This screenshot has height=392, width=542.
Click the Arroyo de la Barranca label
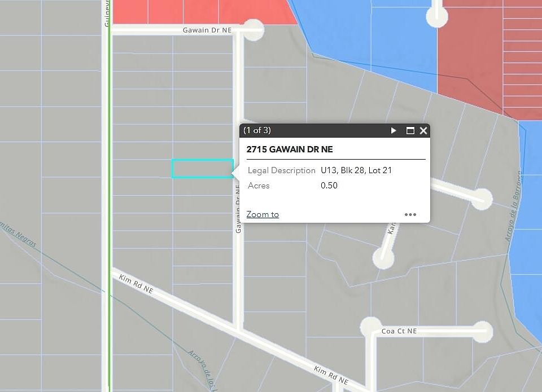pyautogui.click(x=513, y=206)
